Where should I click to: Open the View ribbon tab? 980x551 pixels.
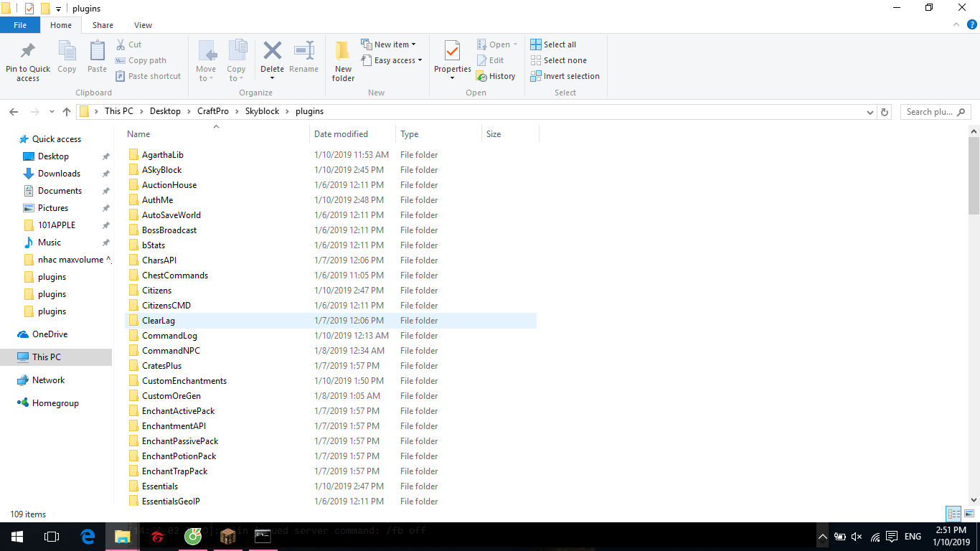click(143, 25)
